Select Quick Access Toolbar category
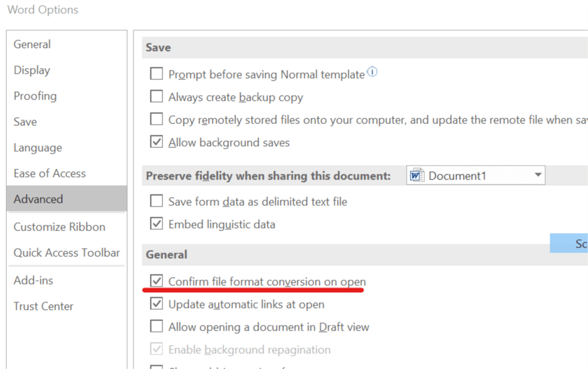 pos(67,253)
